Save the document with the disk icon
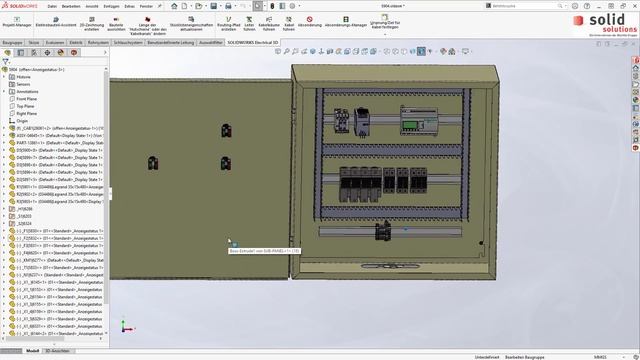 pyautogui.click(x=213, y=6)
